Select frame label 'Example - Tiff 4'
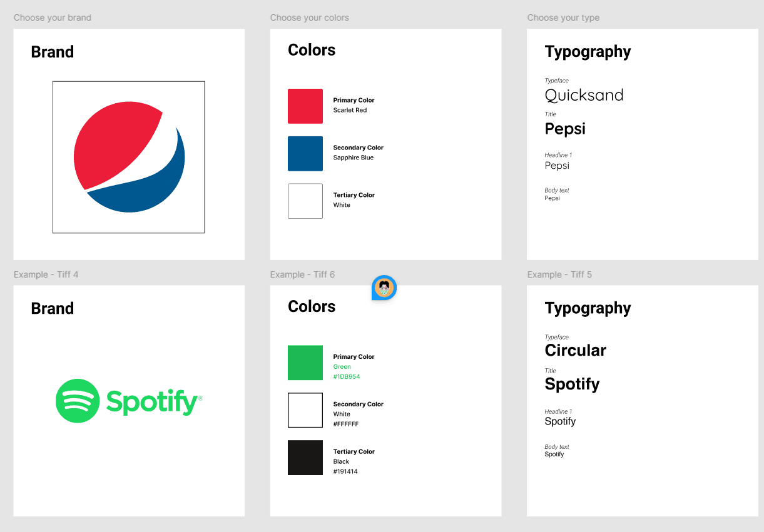The height and width of the screenshot is (532, 764). coord(46,274)
